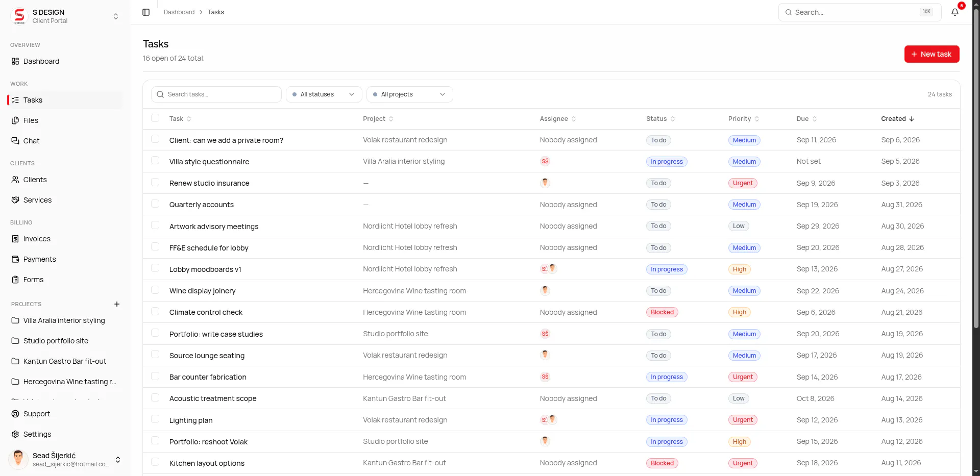Check the Lobby moodboards v1 row

pyautogui.click(x=155, y=268)
